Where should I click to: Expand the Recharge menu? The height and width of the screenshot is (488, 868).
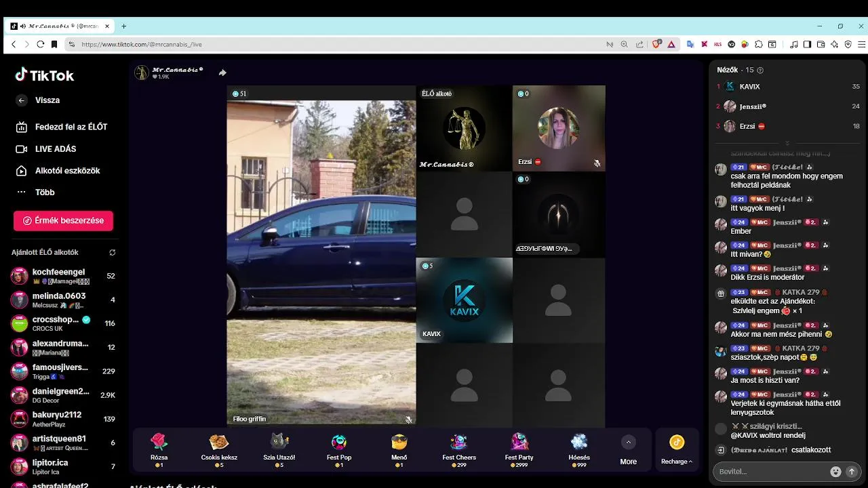(677, 451)
